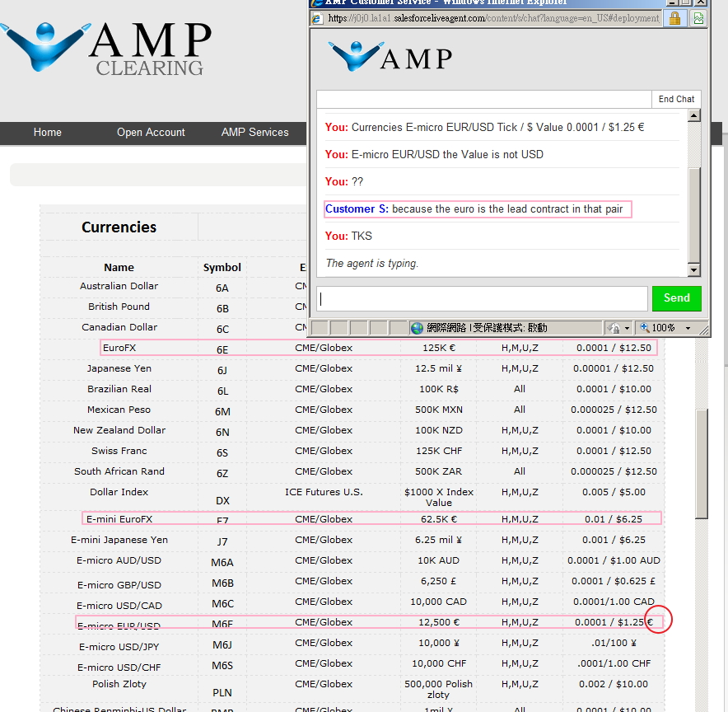Click the 0.0001 / $0.625 £ tick value
728x712 pixels.
pyautogui.click(x=614, y=581)
